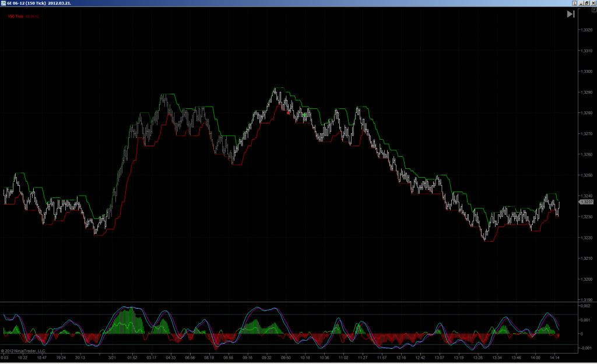
Task: Restore down the chart window
Action: pyautogui.click(x=587, y=3)
